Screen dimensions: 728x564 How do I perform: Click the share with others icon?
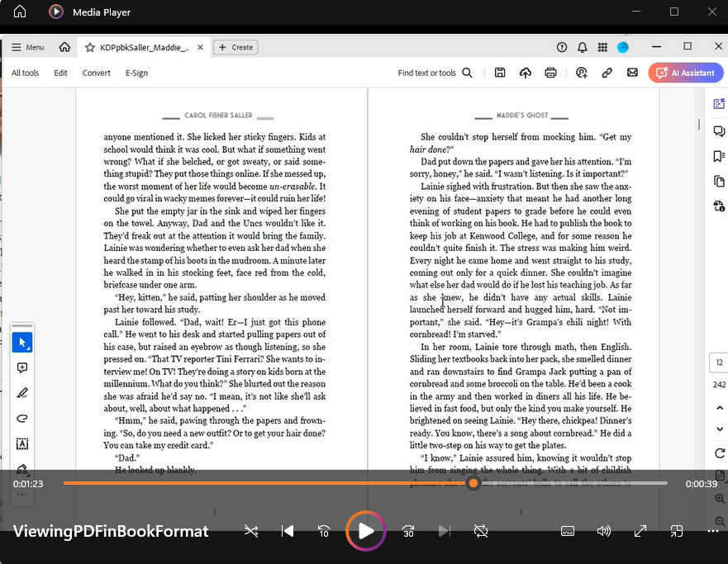(x=581, y=73)
